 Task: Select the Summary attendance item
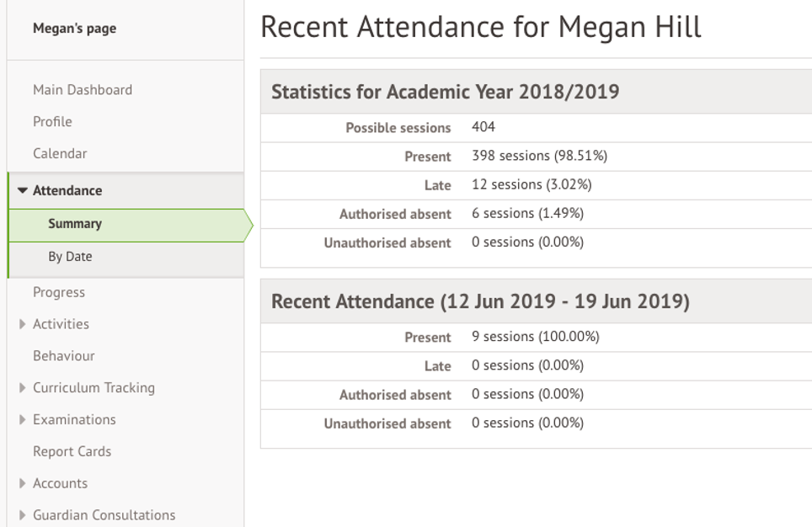pos(75,224)
